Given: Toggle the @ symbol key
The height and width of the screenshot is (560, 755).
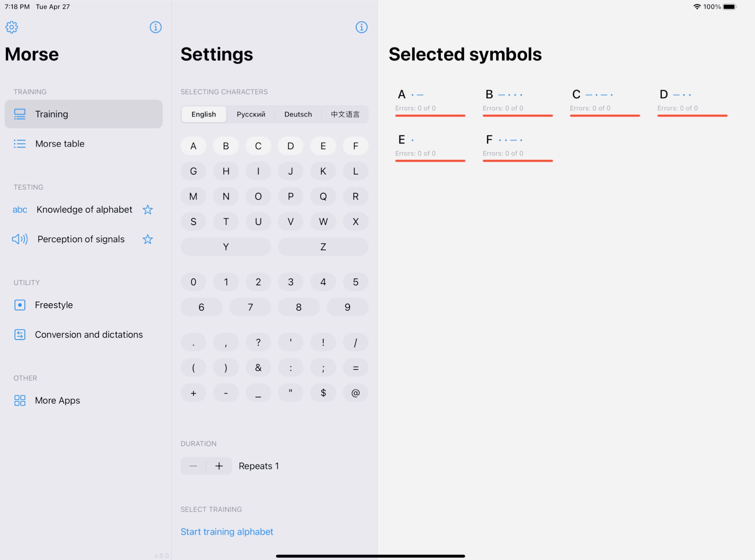Looking at the screenshot, I should point(355,393).
